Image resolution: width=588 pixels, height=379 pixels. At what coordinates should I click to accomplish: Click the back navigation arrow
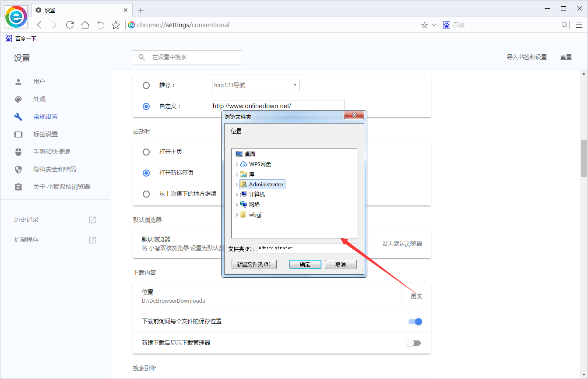[x=39, y=25]
